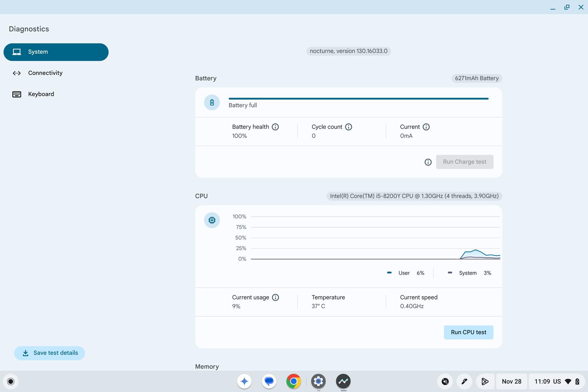This screenshot has width=588, height=392.
Task: Click Save test details button
Action: tap(50, 353)
